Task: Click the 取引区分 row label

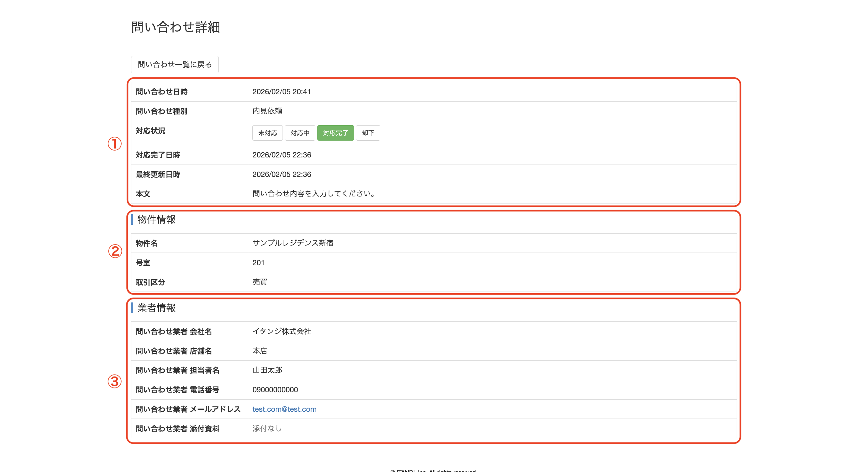Action: (x=150, y=282)
